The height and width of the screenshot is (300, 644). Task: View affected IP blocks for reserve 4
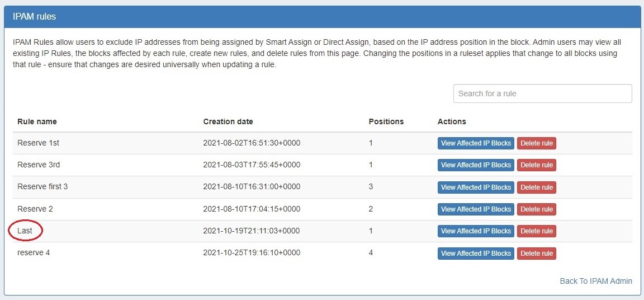[x=476, y=253]
